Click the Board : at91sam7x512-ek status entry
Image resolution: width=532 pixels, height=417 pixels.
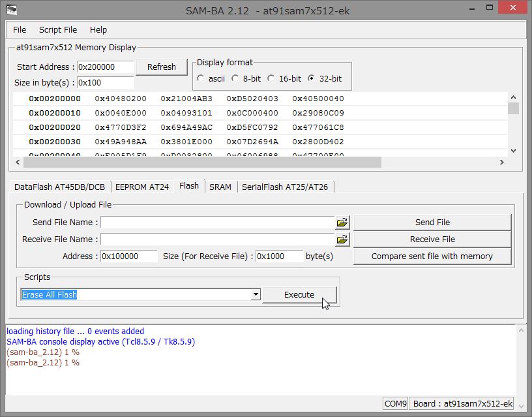[462, 403]
